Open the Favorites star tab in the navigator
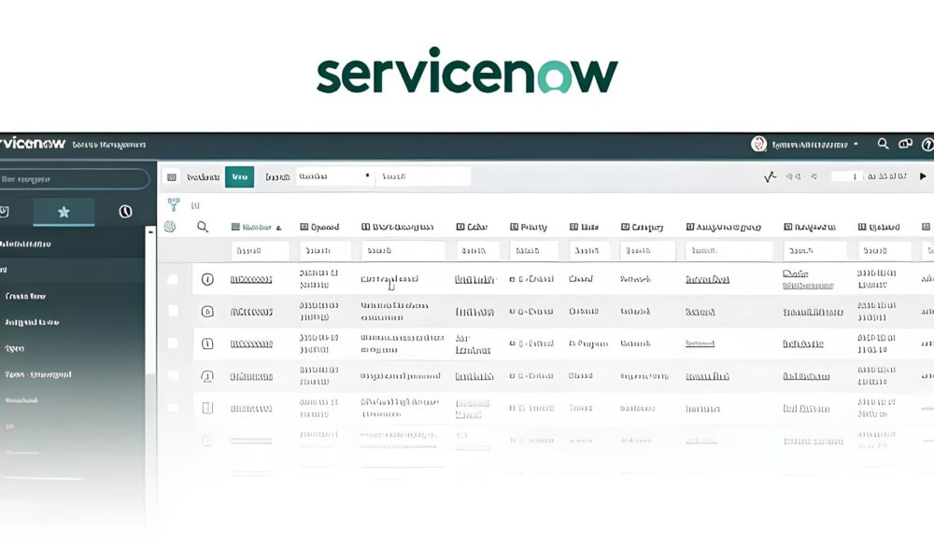This screenshot has width=934, height=560. point(64,212)
